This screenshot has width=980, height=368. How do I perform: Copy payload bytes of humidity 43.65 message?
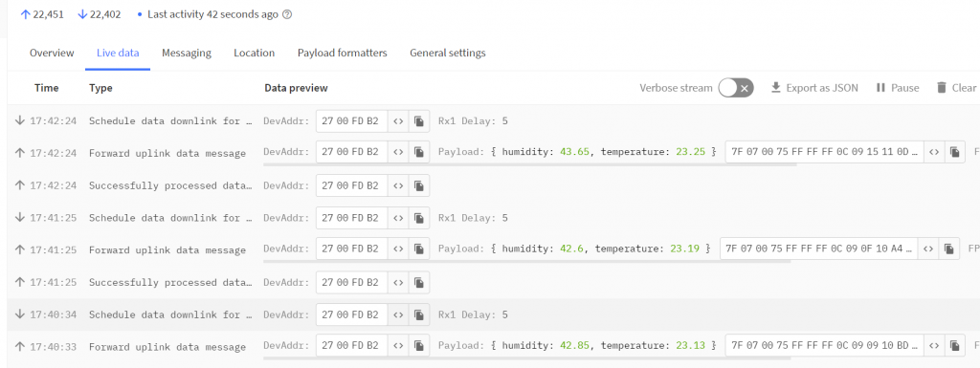[954, 152]
